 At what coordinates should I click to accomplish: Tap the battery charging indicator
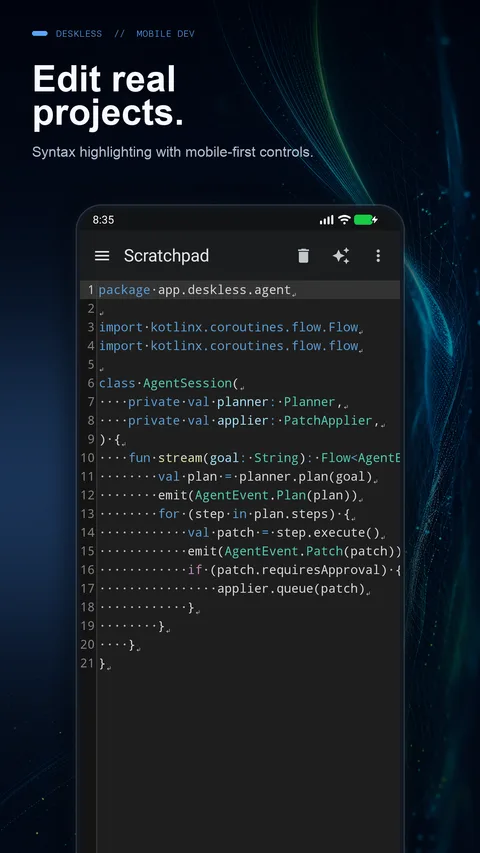[366, 220]
